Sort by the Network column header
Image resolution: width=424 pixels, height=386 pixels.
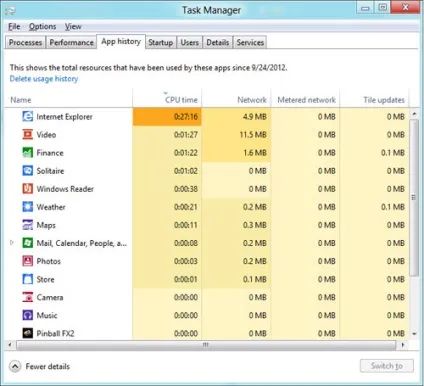[236, 99]
